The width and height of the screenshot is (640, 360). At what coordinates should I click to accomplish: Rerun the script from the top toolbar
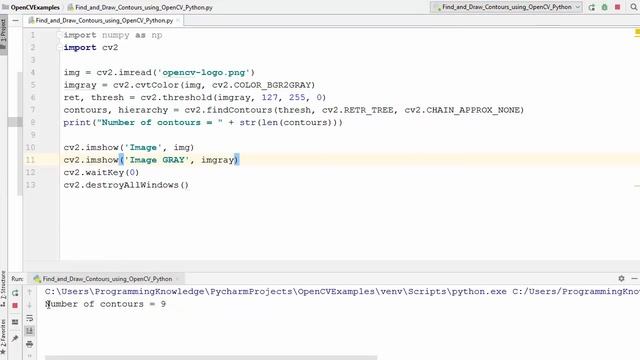coord(592,7)
